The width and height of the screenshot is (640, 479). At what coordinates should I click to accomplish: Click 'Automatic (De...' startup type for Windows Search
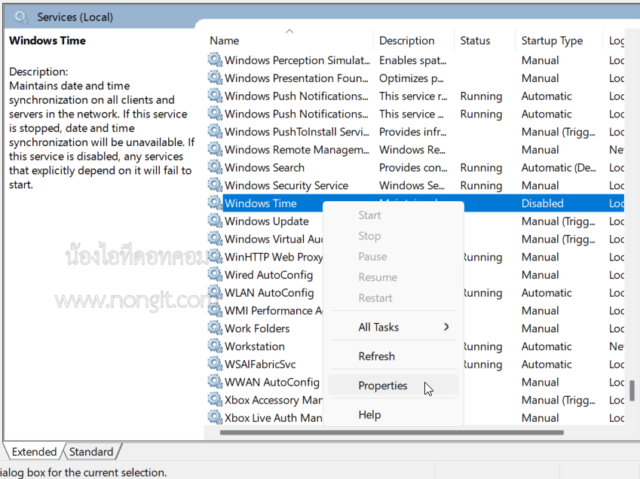558,168
